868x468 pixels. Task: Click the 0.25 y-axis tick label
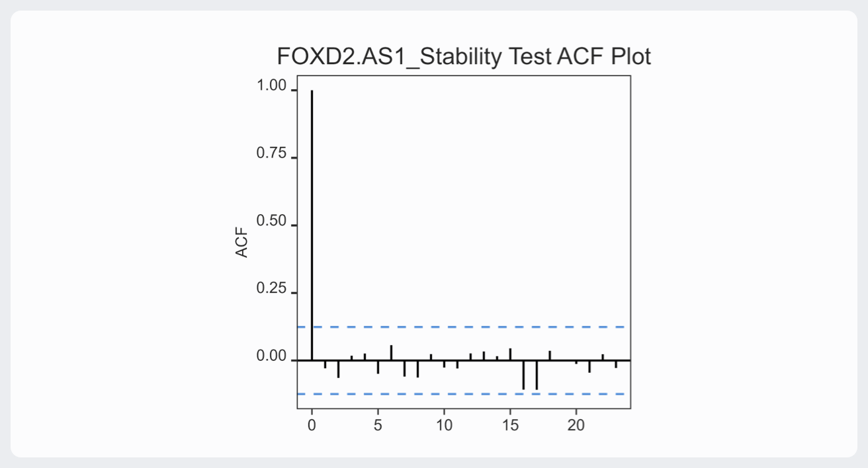tap(271, 290)
